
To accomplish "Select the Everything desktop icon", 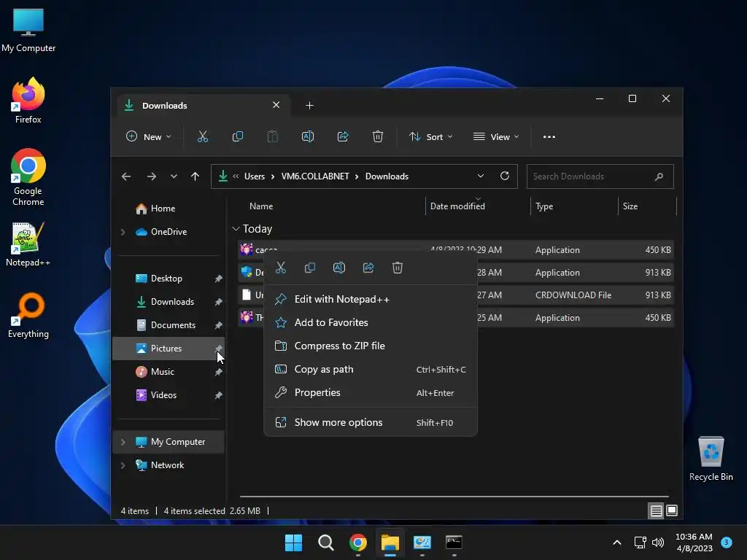I will (28, 315).
